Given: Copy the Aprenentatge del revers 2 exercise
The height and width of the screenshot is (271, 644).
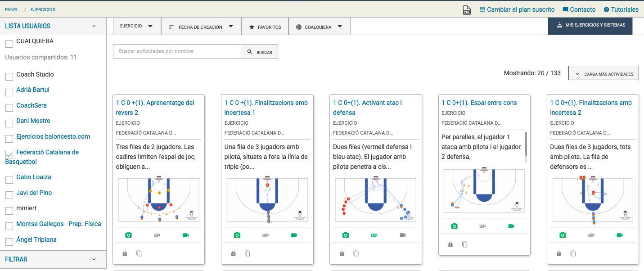Looking at the screenshot, I should click(x=139, y=253).
